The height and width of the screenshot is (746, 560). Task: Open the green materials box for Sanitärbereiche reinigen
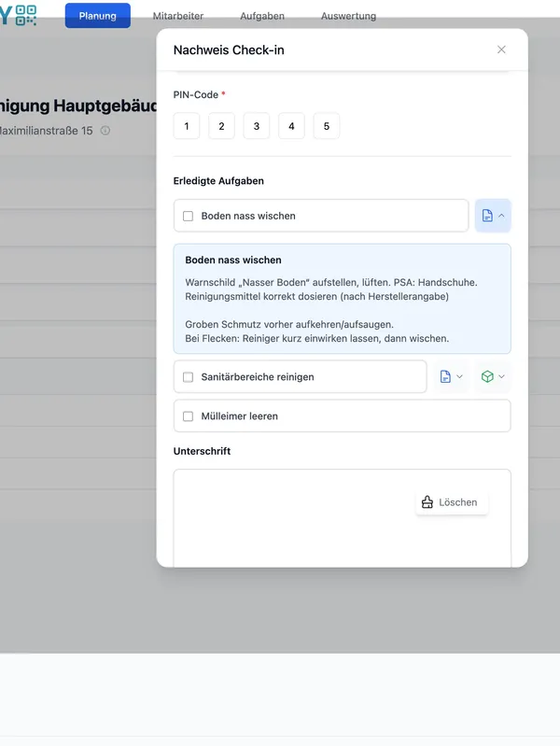pyautogui.click(x=487, y=377)
